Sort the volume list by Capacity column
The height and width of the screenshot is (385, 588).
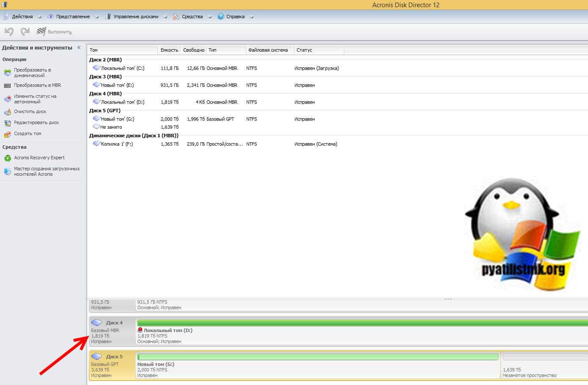[x=169, y=50]
